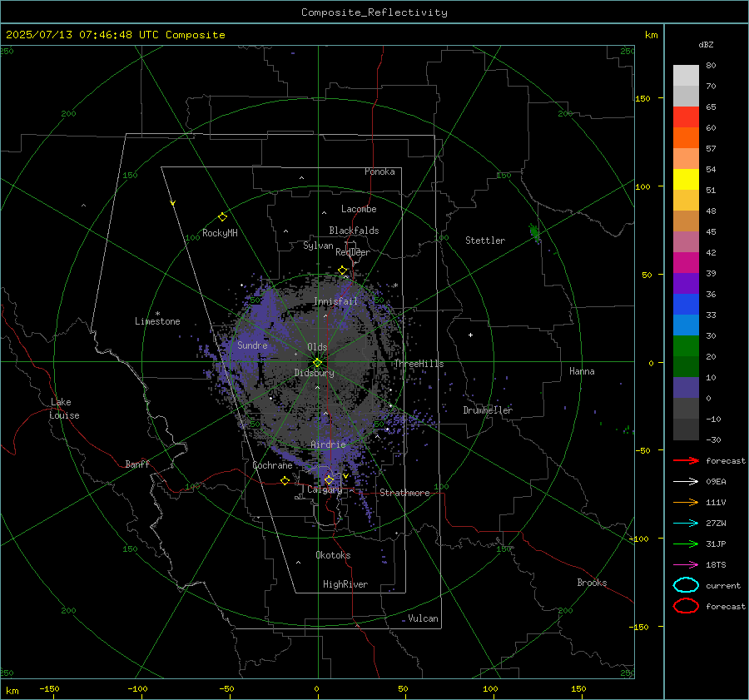Click the cyan current ellipse in the legend

(686, 585)
